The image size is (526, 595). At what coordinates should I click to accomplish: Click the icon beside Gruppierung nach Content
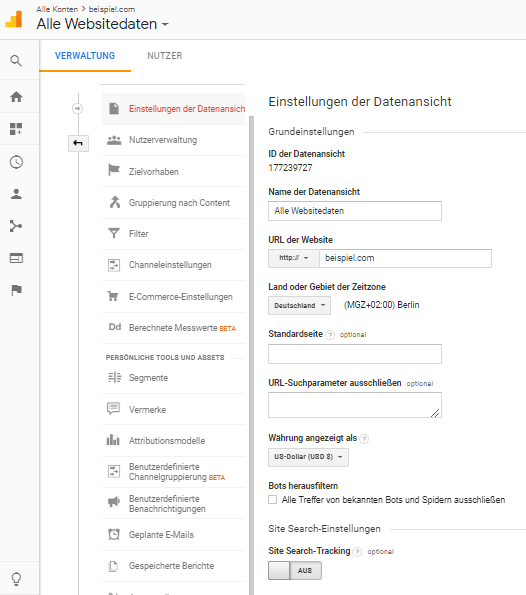pyautogui.click(x=115, y=202)
